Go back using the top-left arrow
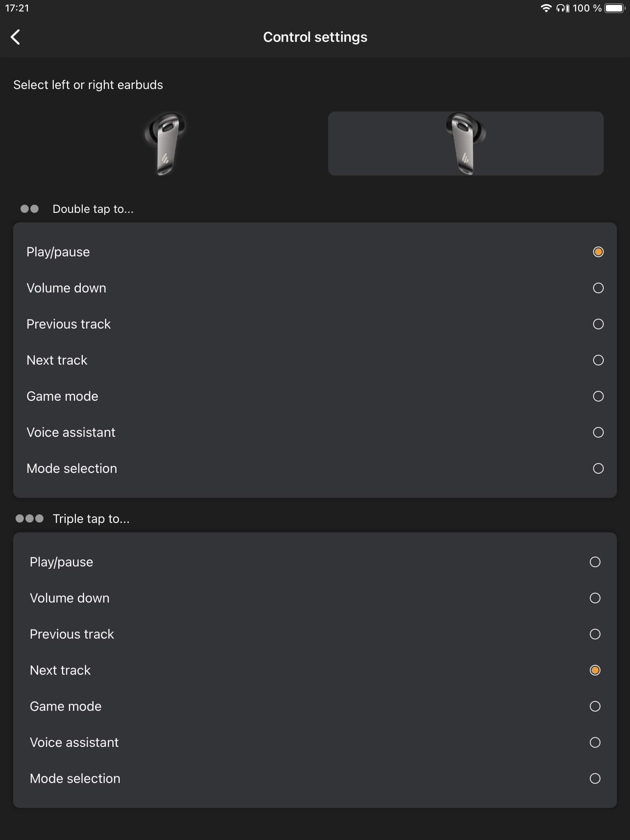This screenshot has width=630, height=840. coord(16,37)
